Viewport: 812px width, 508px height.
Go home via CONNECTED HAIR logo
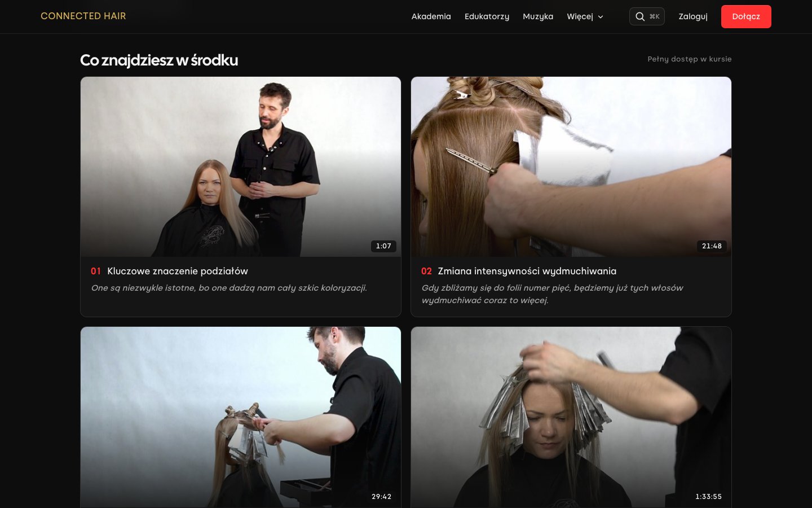(83, 16)
